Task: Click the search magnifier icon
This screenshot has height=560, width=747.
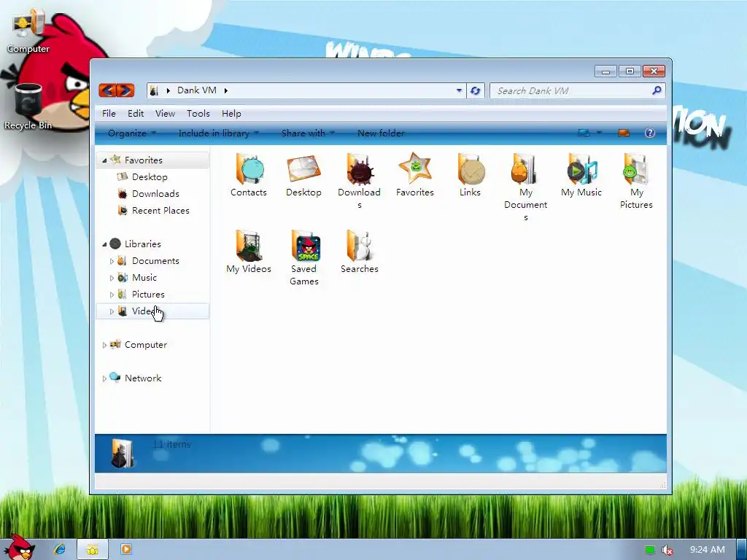Action: click(657, 90)
